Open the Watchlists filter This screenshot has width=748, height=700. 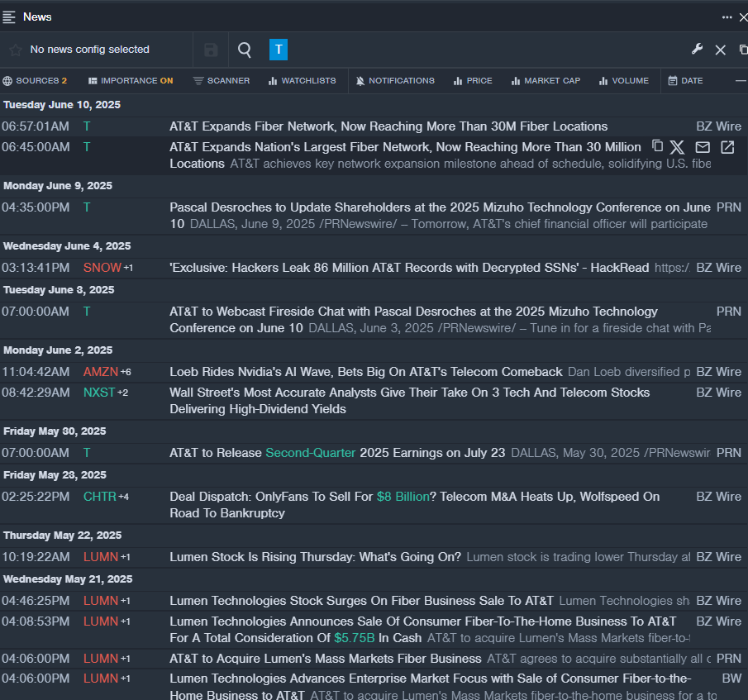(x=302, y=81)
